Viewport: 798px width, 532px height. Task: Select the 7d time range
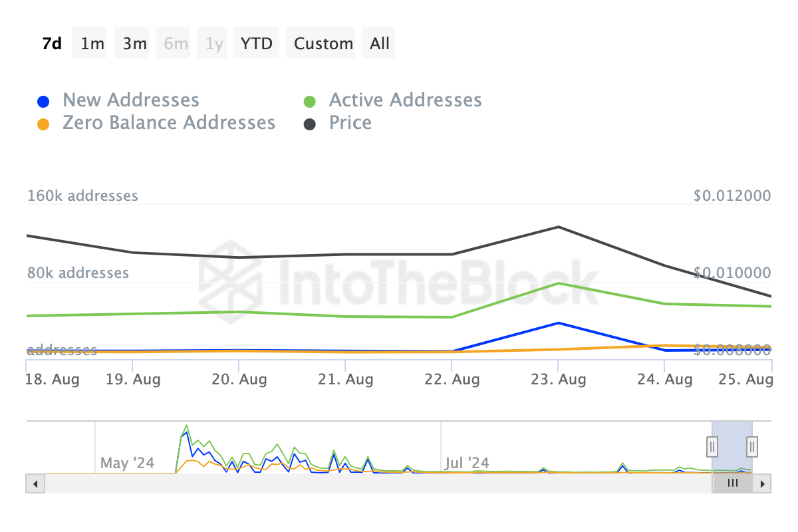click(x=52, y=43)
